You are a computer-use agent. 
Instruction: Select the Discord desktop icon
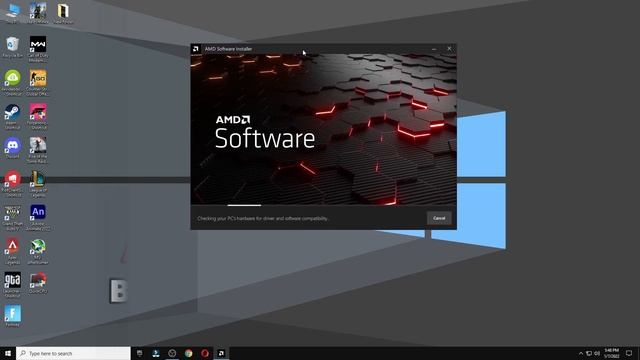click(13, 148)
